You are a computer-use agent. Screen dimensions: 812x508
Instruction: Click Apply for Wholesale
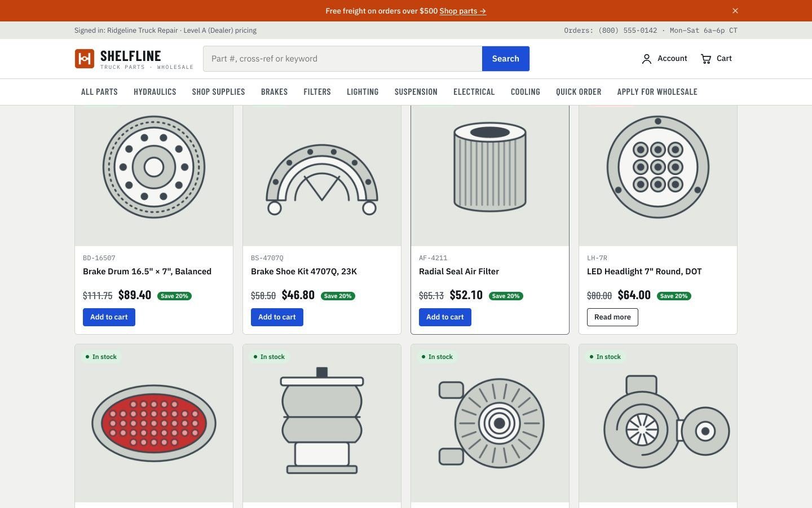(x=657, y=92)
